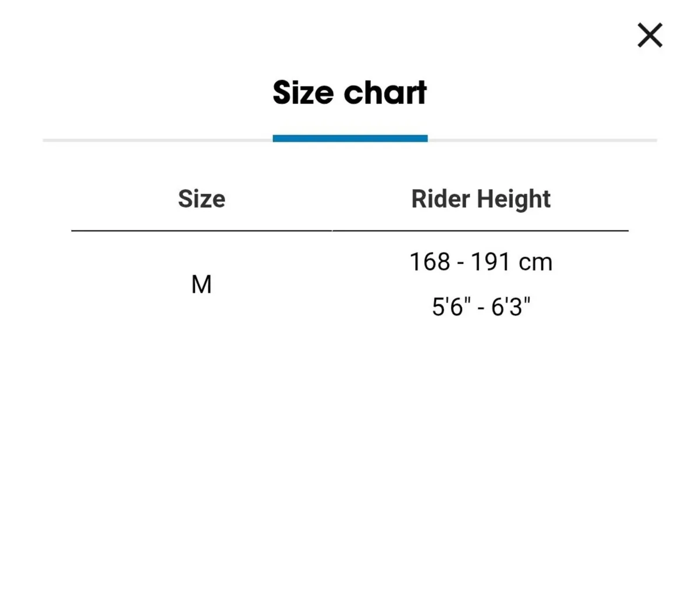
Task: Select the 5'6" - 6'3" imperial measurement
Action: 481,306
